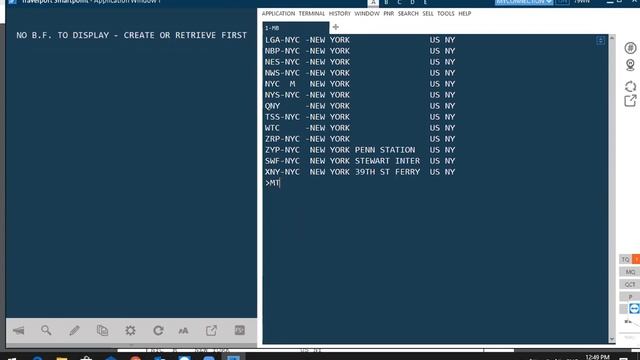Click the WTC New York row
Screen dimensions: 640x360
pyautogui.click(x=360, y=128)
